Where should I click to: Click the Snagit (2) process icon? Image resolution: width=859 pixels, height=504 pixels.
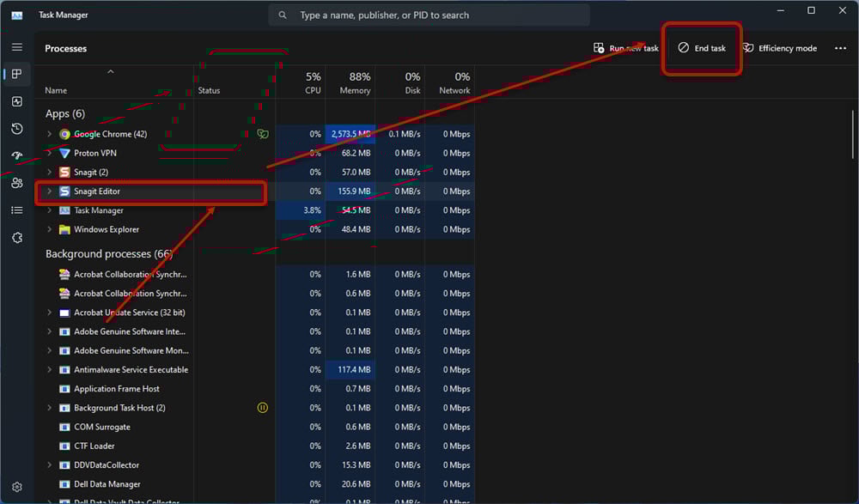point(64,173)
